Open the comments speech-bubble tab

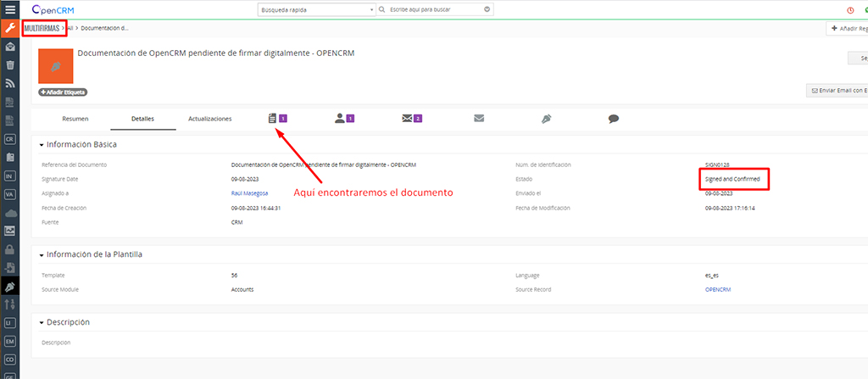click(x=613, y=119)
